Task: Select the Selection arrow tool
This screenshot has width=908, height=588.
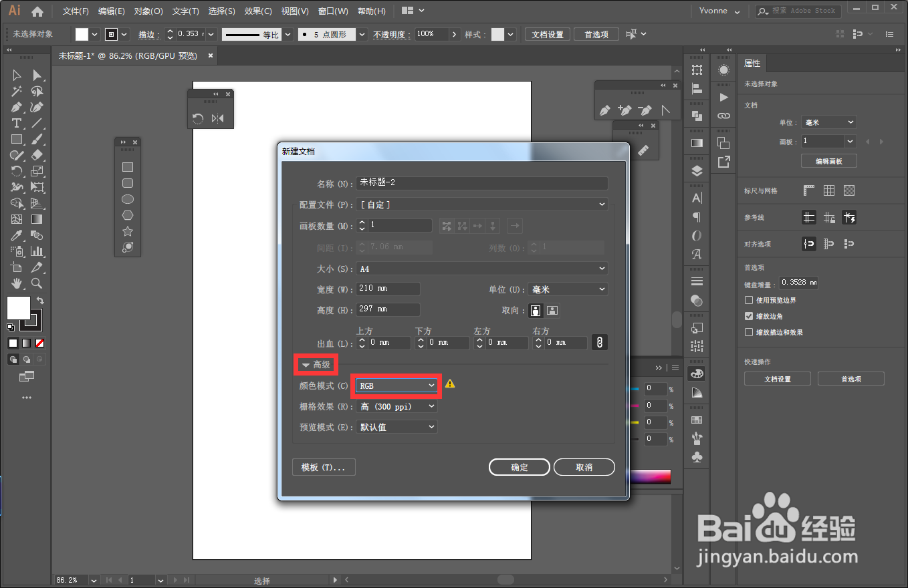Action: click(17, 75)
